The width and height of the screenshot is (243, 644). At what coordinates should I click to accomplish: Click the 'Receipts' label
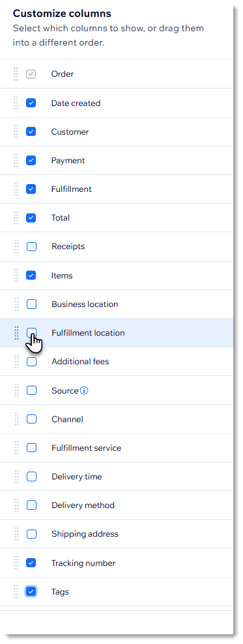[x=68, y=247]
